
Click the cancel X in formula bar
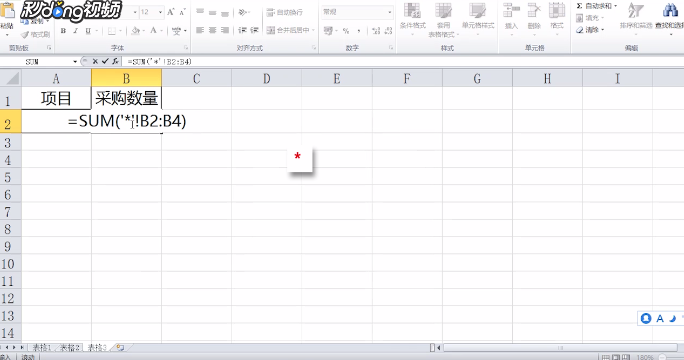click(95, 62)
